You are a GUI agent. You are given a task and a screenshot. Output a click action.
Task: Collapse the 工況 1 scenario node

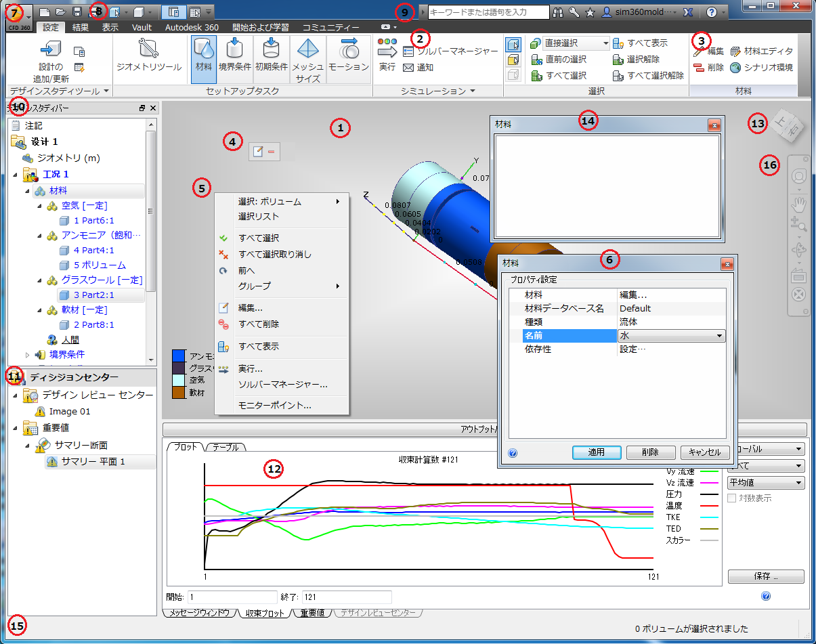(16, 175)
